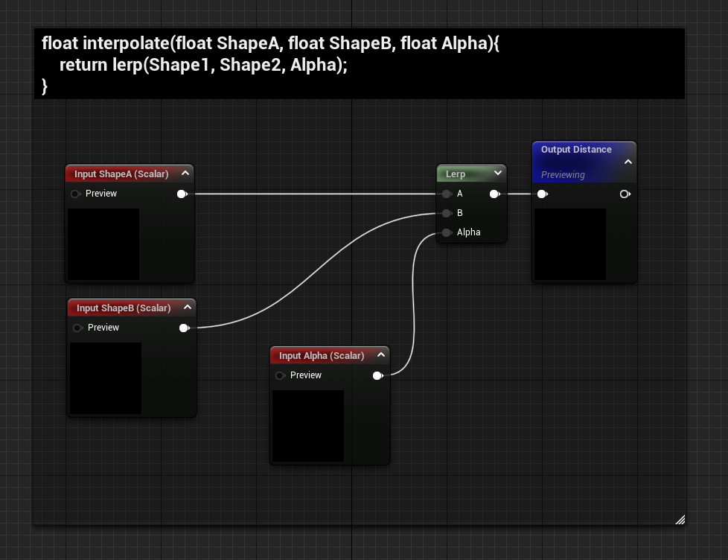Viewport: 728px width, 560px height.
Task: Click the A input pin on the Lerp node
Action: pos(447,194)
